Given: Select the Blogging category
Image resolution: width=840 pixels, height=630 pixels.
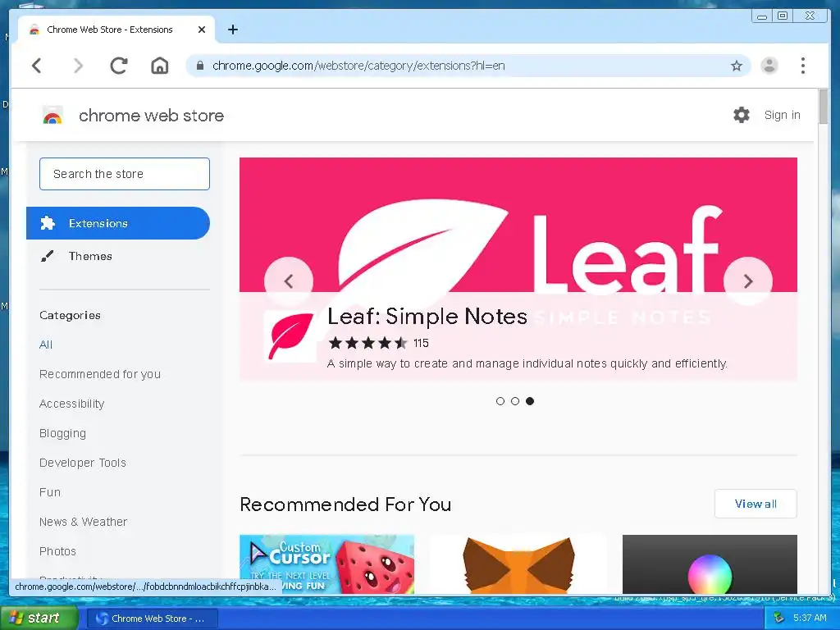Looking at the screenshot, I should point(62,433).
